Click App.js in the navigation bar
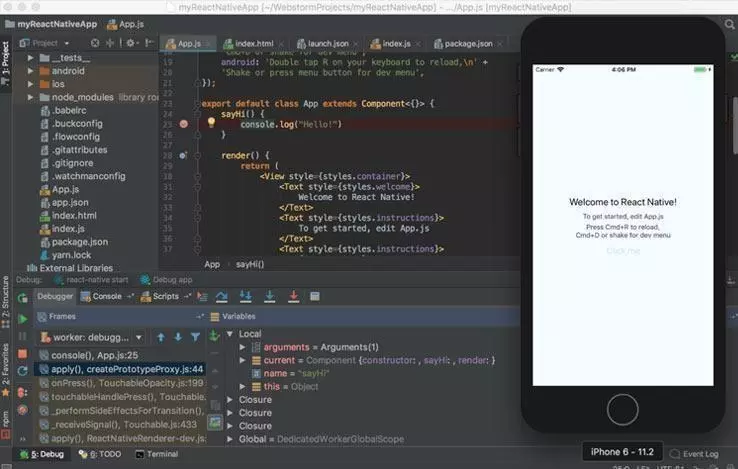This screenshot has height=469, width=738. pyautogui.click(x=126, y=24)
